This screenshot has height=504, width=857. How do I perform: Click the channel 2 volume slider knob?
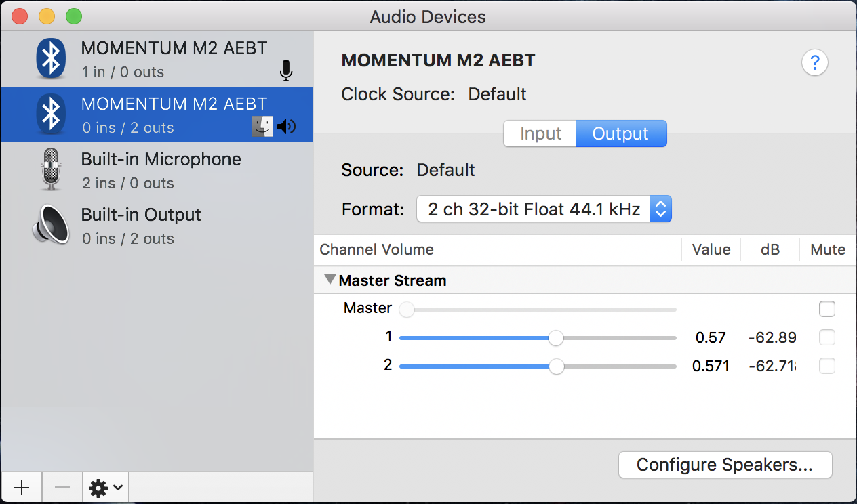[557, 366]
